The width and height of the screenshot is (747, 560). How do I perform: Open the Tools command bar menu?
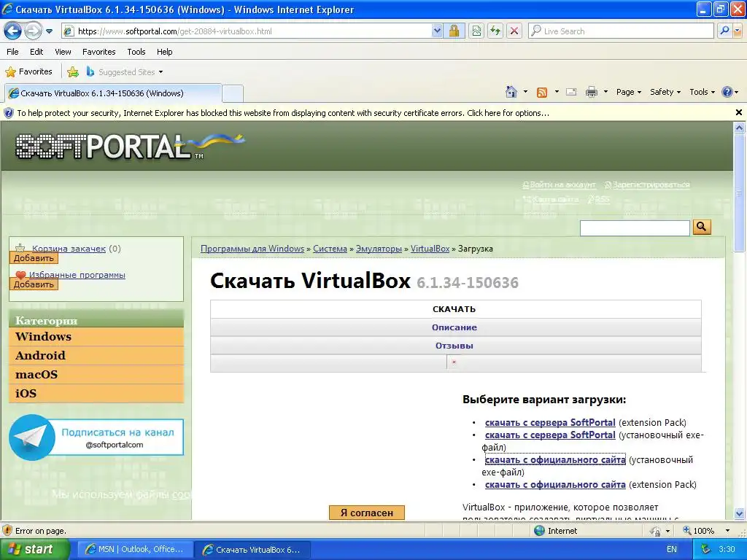703,92
